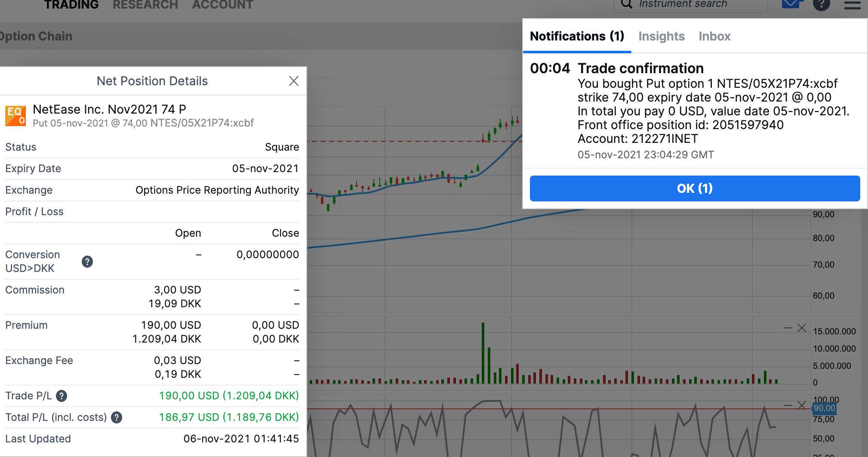Select the Notifications (1) tab
Screen dimensions: 868x457
[x=577, y=36]
